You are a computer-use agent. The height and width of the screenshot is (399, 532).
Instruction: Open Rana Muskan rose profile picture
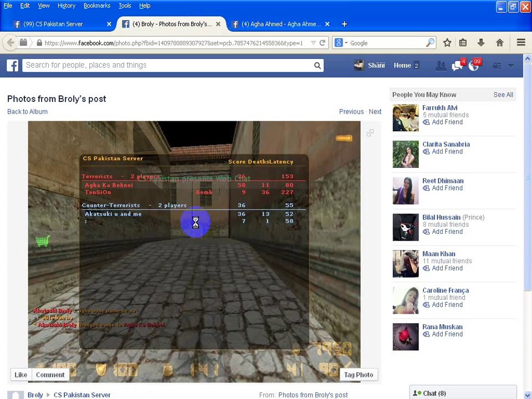tap(406, 337)
